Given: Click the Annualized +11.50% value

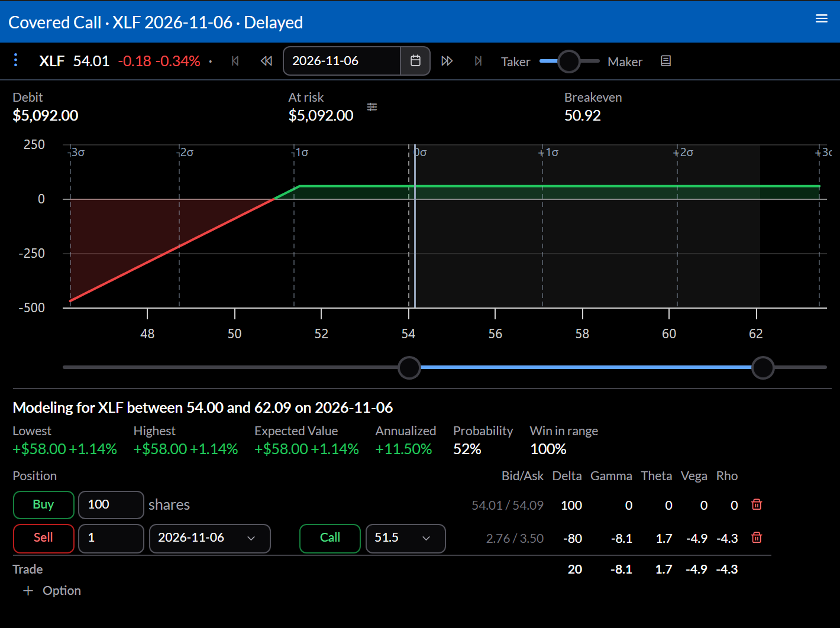Looking at the screenshot, I should click(x=404, y=449).
